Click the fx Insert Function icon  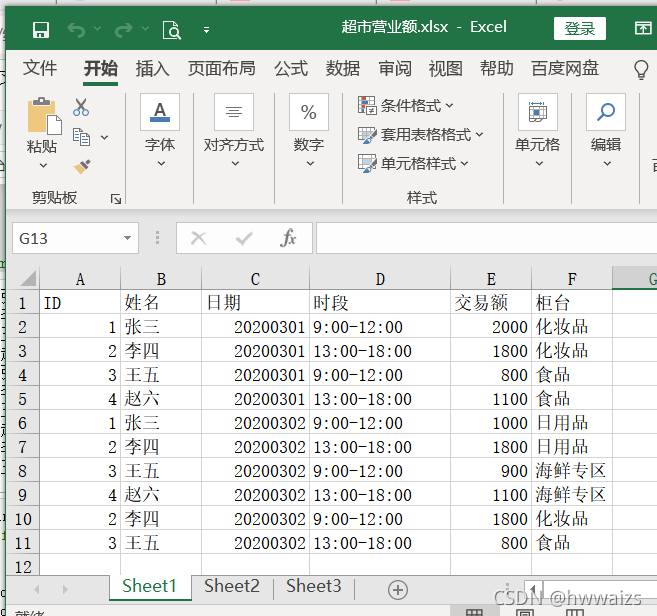click(x=288, y=238)
